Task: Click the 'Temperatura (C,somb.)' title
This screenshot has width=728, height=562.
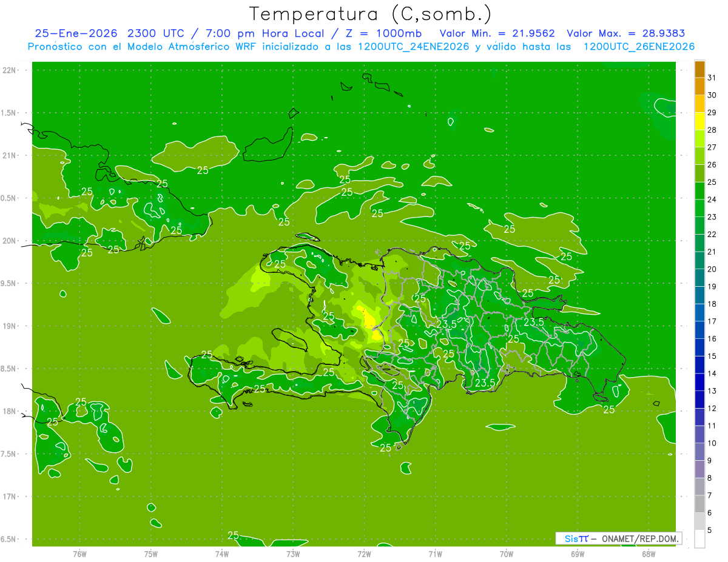Action: coord(371,14)
